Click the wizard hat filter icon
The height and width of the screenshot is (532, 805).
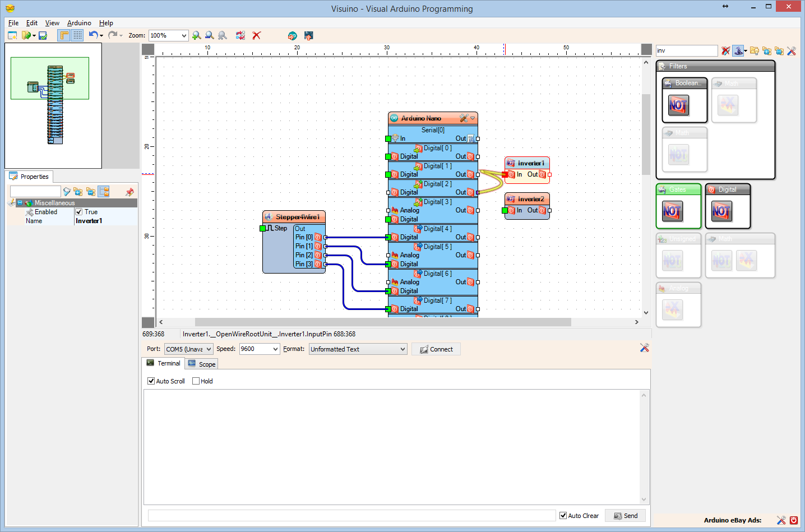click(x=738, y=50)
